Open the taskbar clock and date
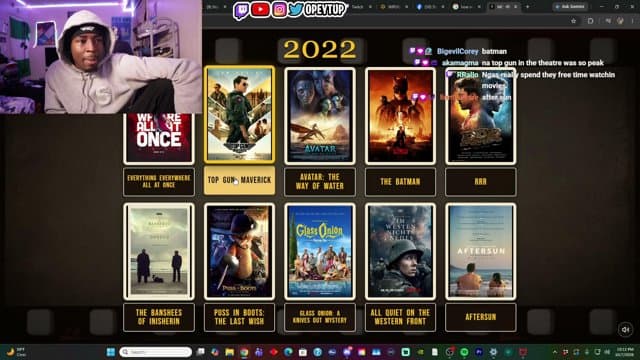Viewport: 640px width, 360px height. click(625, 352)
